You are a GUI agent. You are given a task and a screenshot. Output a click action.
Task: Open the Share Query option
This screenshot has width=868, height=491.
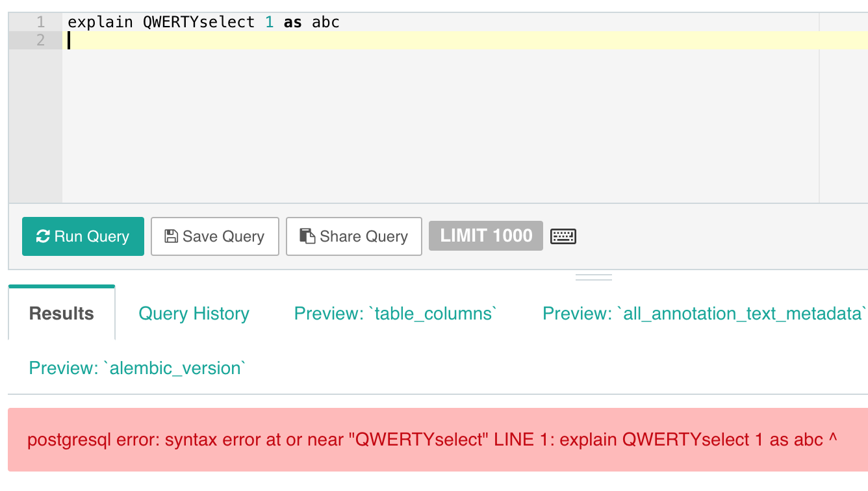[x=354, y=236]
